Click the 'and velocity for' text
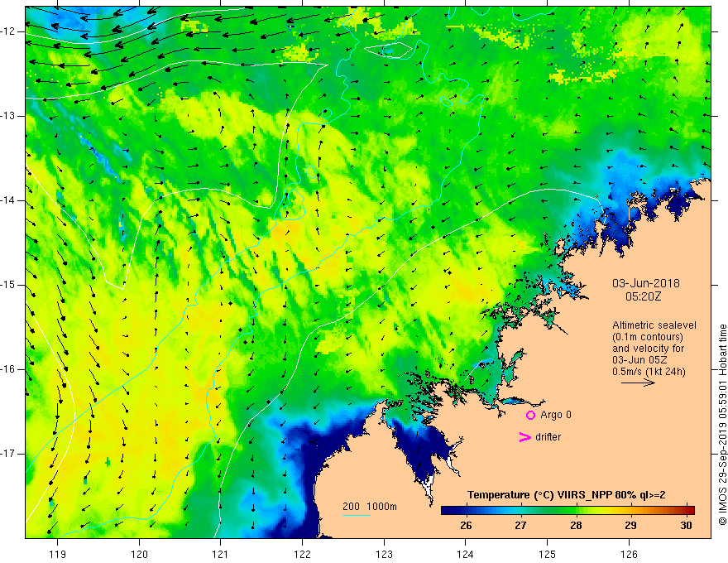728x563 pixels. (648, 349)
